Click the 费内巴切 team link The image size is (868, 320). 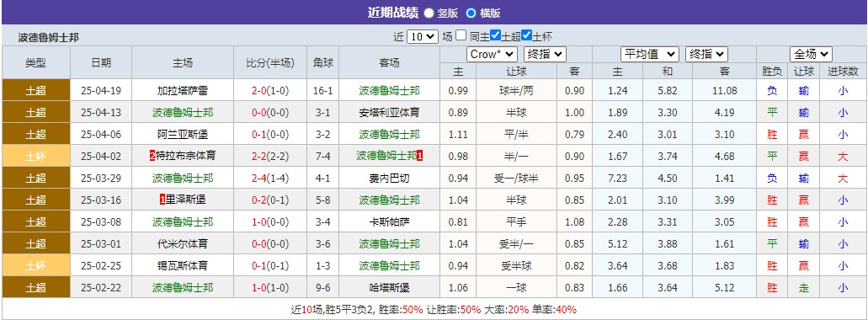[389, 179]
